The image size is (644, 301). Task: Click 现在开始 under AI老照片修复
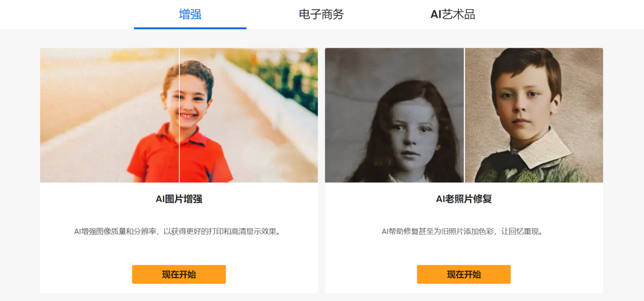pos(464,274)
